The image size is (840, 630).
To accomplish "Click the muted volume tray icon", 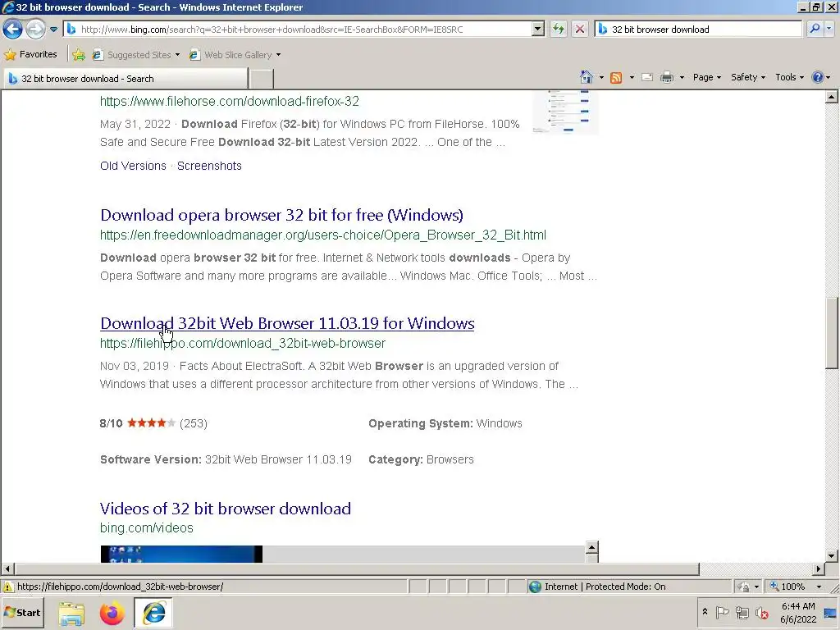I will coord(761,612).
